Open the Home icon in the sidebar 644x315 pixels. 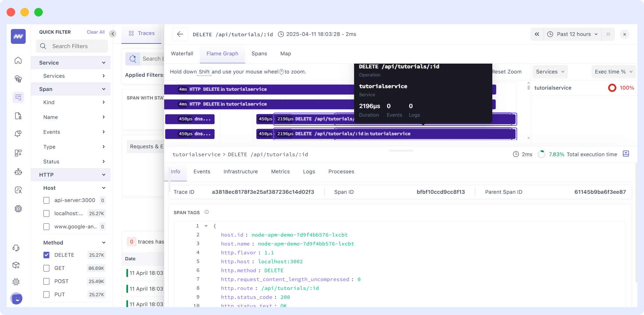tap(18, 61)
